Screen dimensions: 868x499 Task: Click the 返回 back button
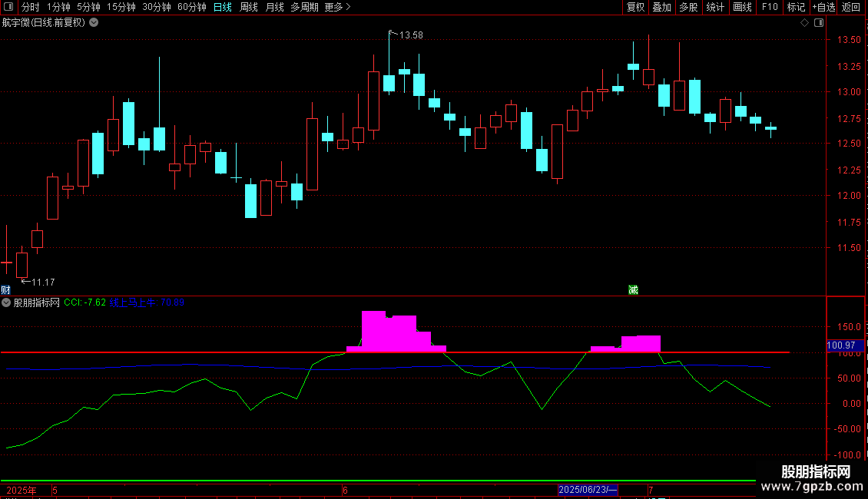click(851, 7)
